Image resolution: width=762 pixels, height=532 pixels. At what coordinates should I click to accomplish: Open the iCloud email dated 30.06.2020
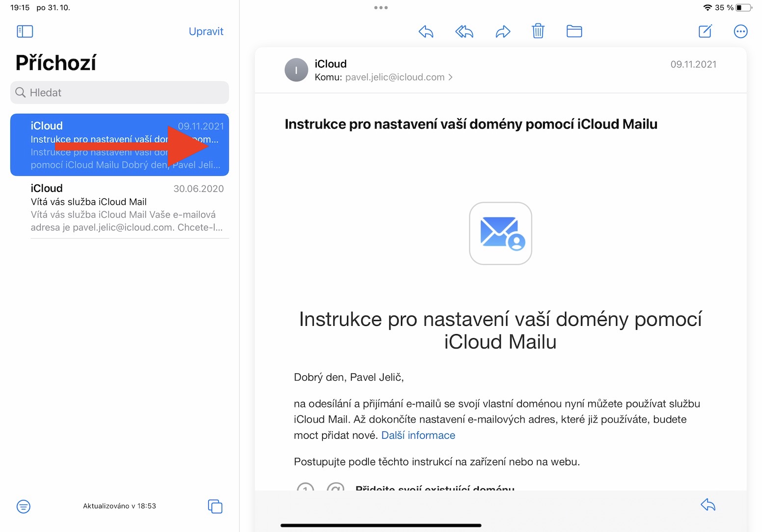click(x=119, y=208)
